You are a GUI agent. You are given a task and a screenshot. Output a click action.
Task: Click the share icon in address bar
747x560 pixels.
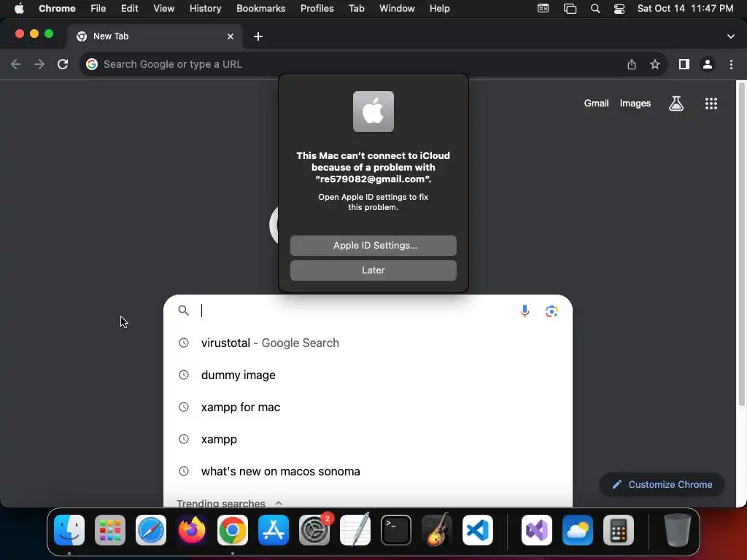[632, 64]
